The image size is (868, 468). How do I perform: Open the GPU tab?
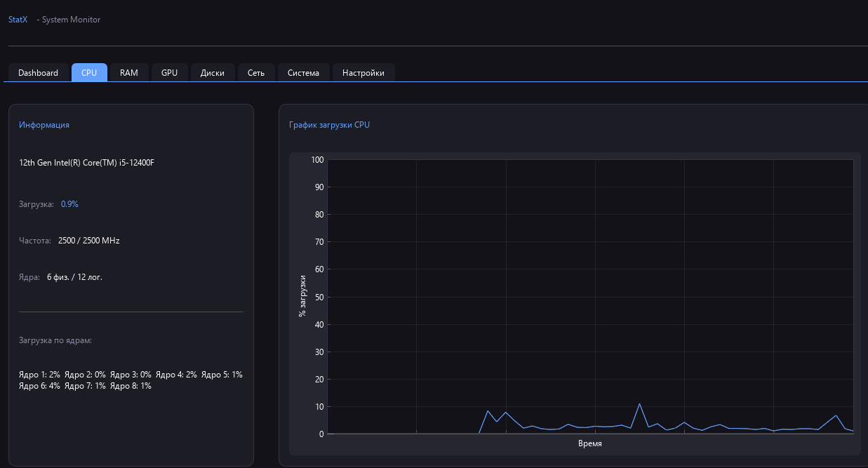click(169, 72)
